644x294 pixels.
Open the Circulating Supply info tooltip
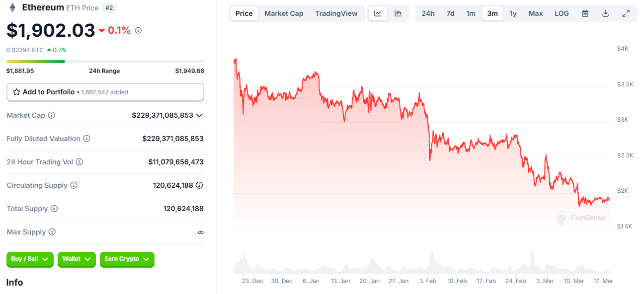(74, 185)
